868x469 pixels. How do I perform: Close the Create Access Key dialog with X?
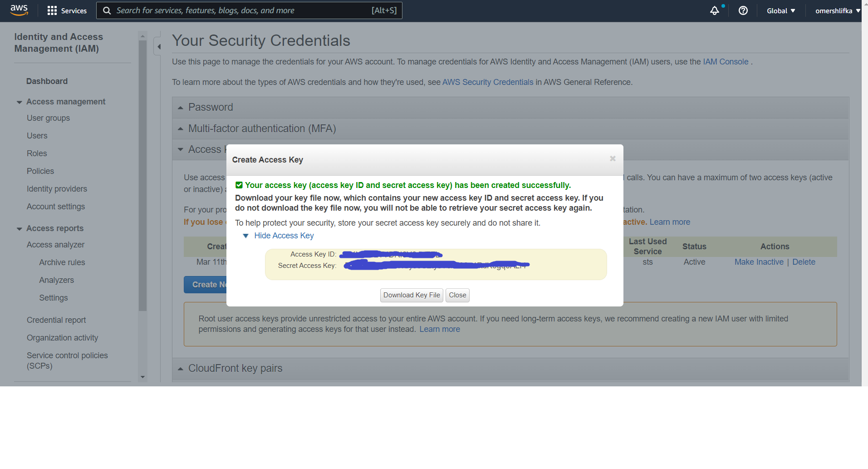click(x=613, y=158)
